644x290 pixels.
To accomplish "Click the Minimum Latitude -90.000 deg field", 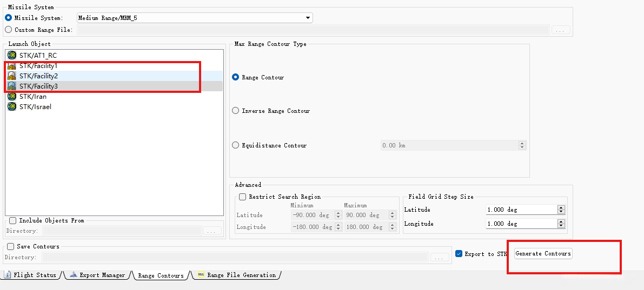I will point(313,215).
